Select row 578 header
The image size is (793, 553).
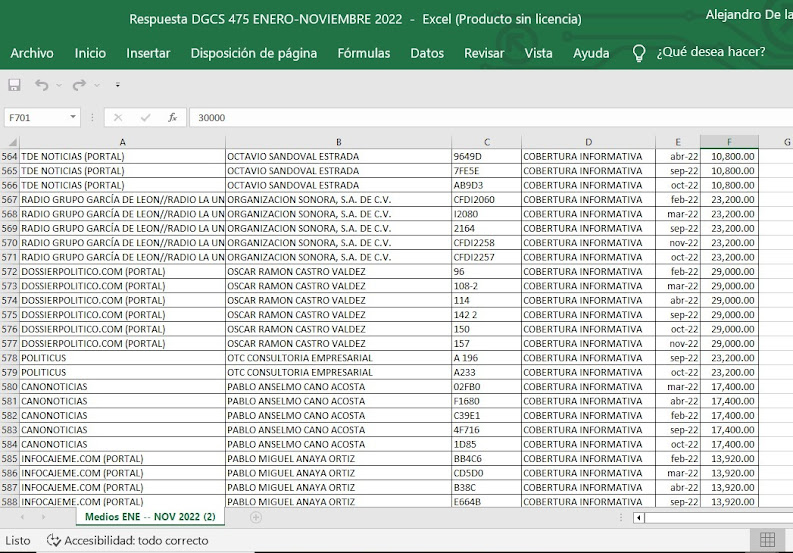click(10, 358)
